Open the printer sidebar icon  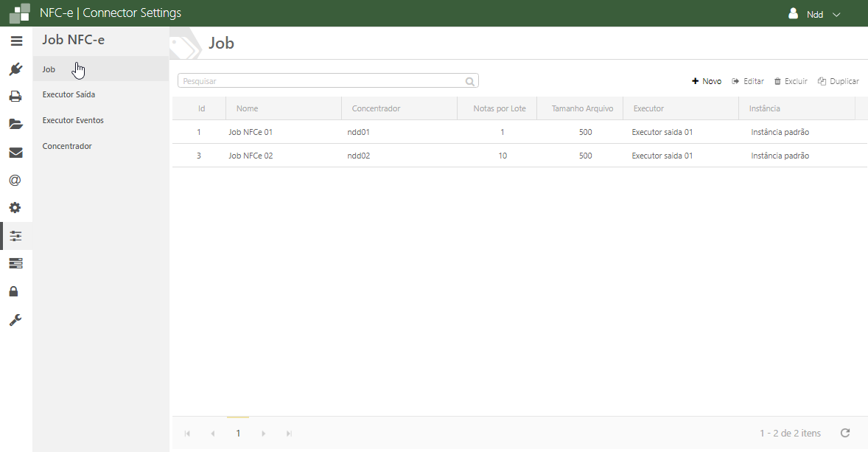tap(15, 97)
